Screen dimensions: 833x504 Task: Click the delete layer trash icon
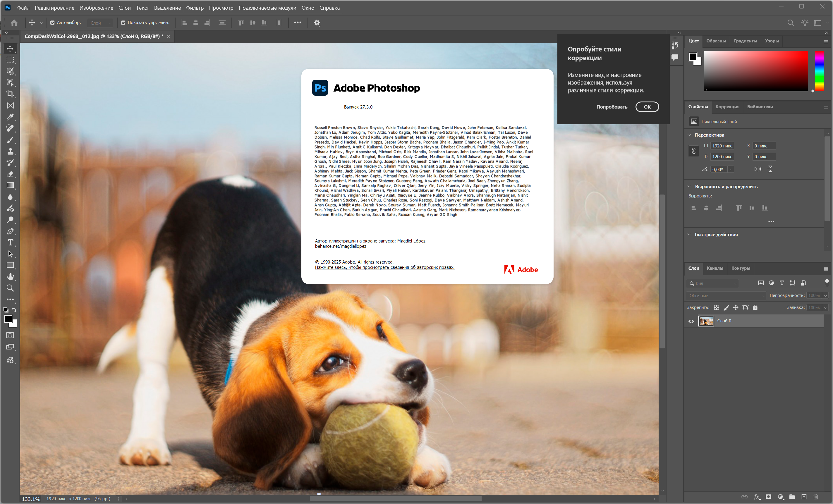(x=816, y=497)
